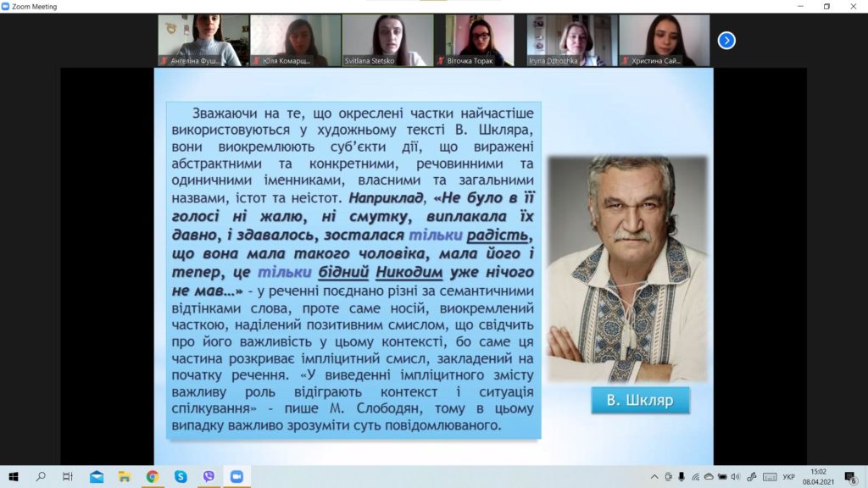This screenshot has height=488, width=868.
Task: Open the volume control in system tray
Action: [735, 477]
